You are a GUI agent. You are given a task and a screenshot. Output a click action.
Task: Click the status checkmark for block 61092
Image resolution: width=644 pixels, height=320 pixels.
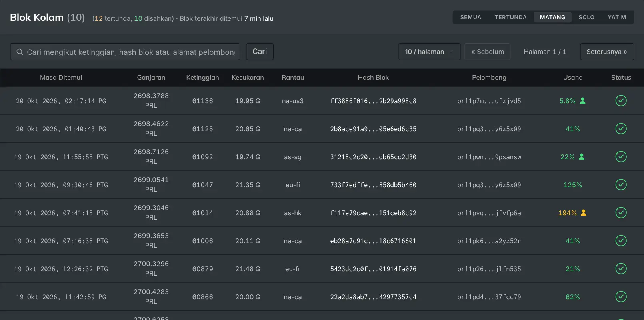[621, 157]
